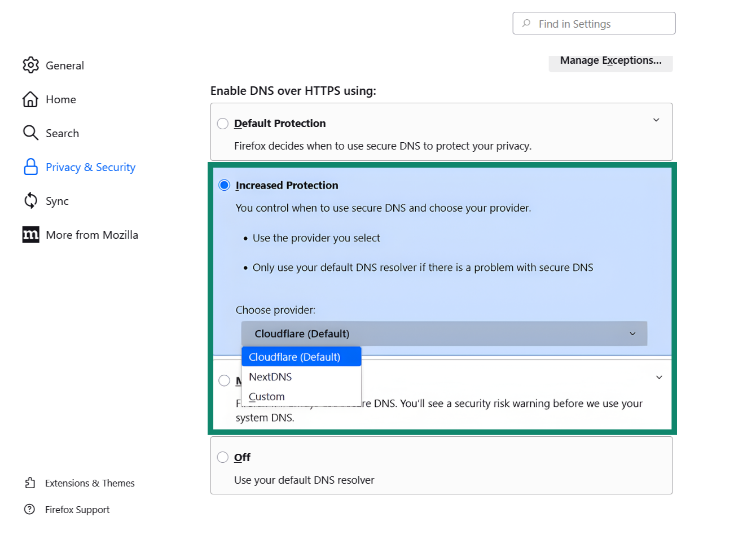756x539 pixels.
Task: Select the Home sidebar icon
Action: click(x=31, y=99)
